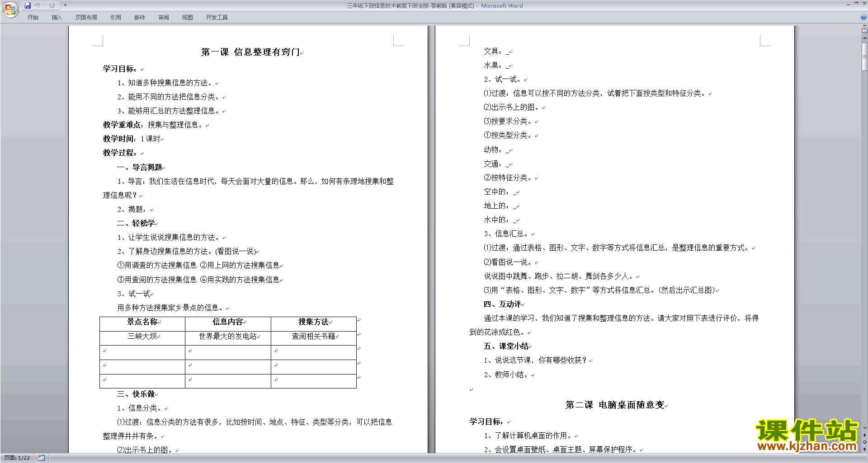868x463 pixels.
Task: Click table cell 三峡大坝
Action: click(x=142, y=336)
